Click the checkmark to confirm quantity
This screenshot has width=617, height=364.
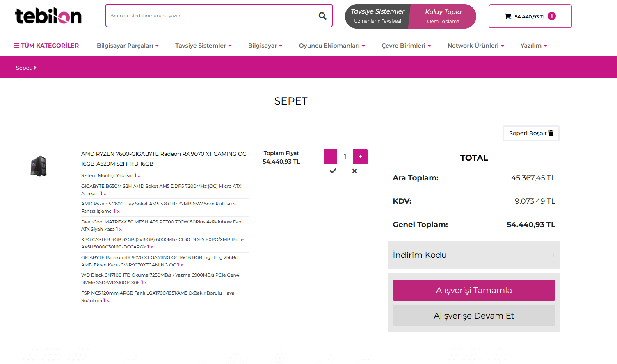pyautogui.click(x=333, y=171)
